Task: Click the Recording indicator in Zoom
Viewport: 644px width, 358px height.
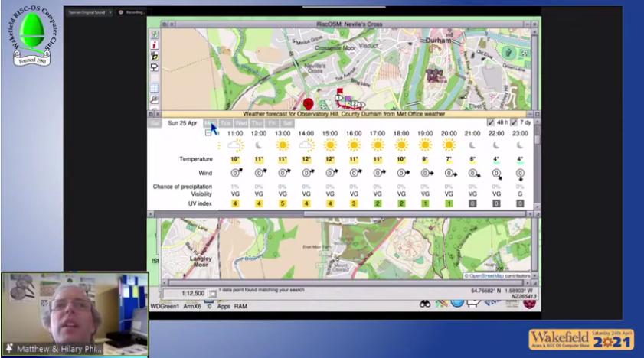Action: [132, 12]
